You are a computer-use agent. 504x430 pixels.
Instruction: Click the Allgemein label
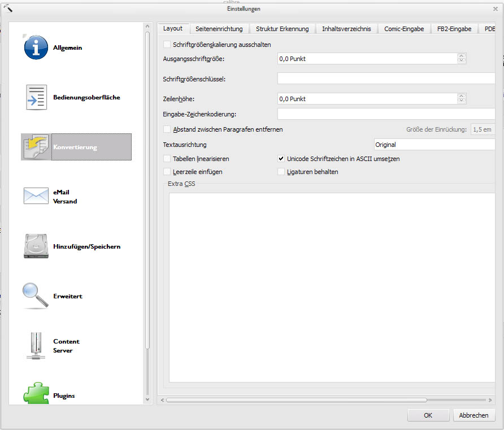[x=67, y=48]
